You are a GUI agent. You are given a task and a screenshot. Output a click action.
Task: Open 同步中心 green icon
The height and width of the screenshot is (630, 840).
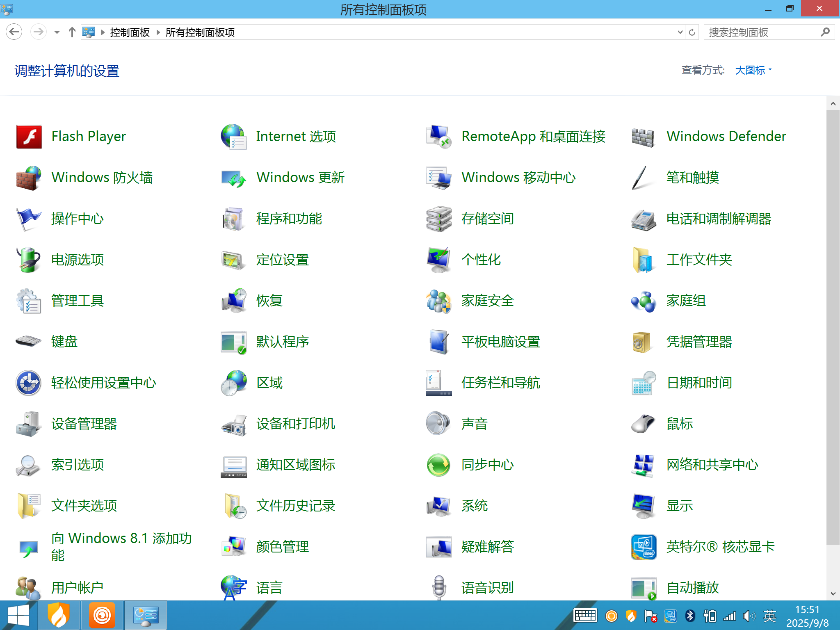pyautogui.click(x=439, y=465)
